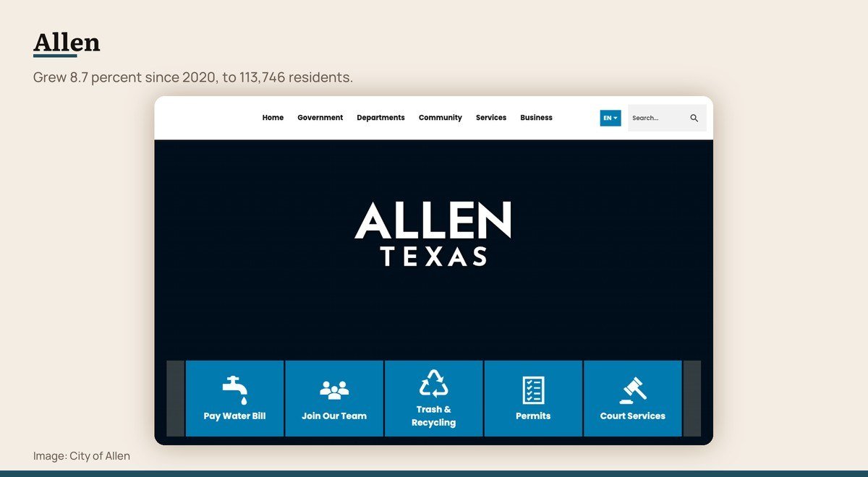This screenshot has width=868, height=477.
Task: Click the Permits label
Action: (533, 416)
